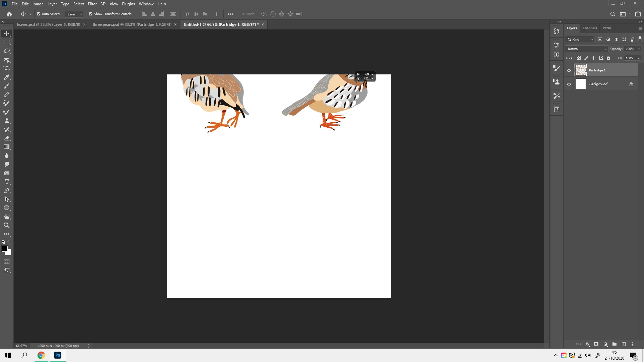
Task: Select the Horizontal Type tool
Action: (x=7, y=182)
